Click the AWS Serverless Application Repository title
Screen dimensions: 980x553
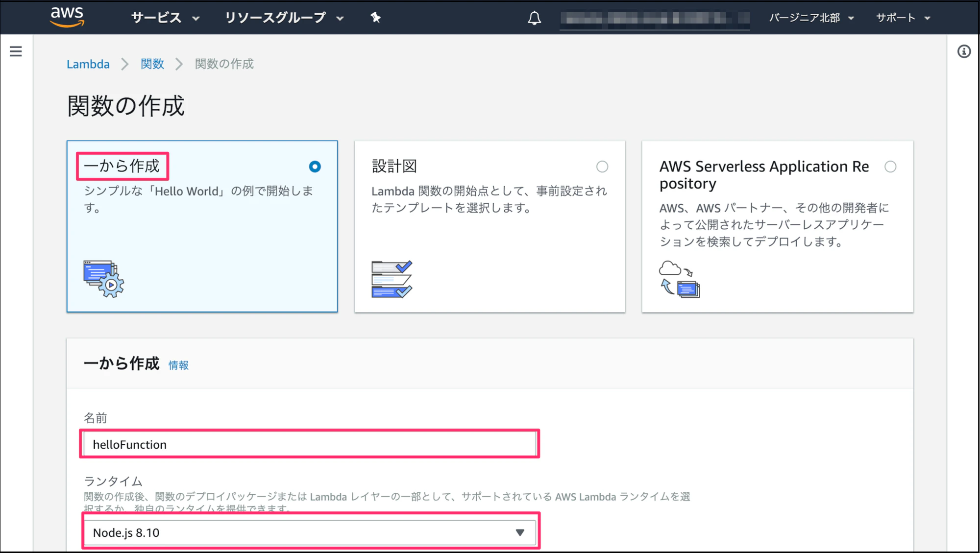coord(764,175)
